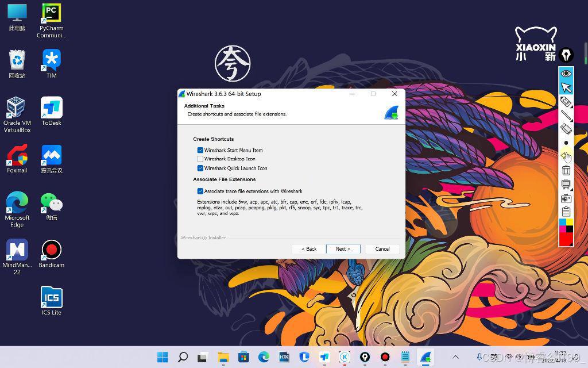Pick the cyan color swatch
Viewport: 588px width, 368px height.
click(563, 223)
